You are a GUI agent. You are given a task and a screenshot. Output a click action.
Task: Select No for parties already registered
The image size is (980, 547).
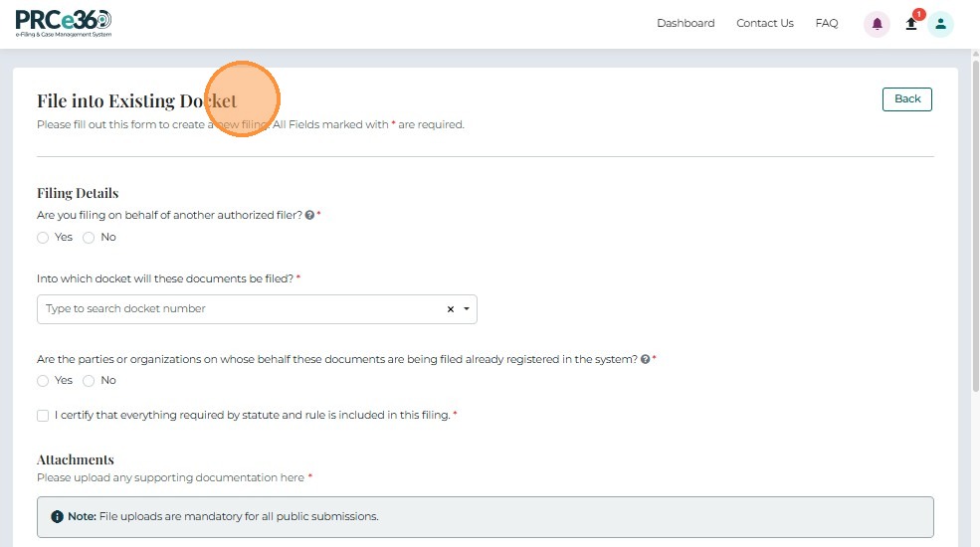89,381
